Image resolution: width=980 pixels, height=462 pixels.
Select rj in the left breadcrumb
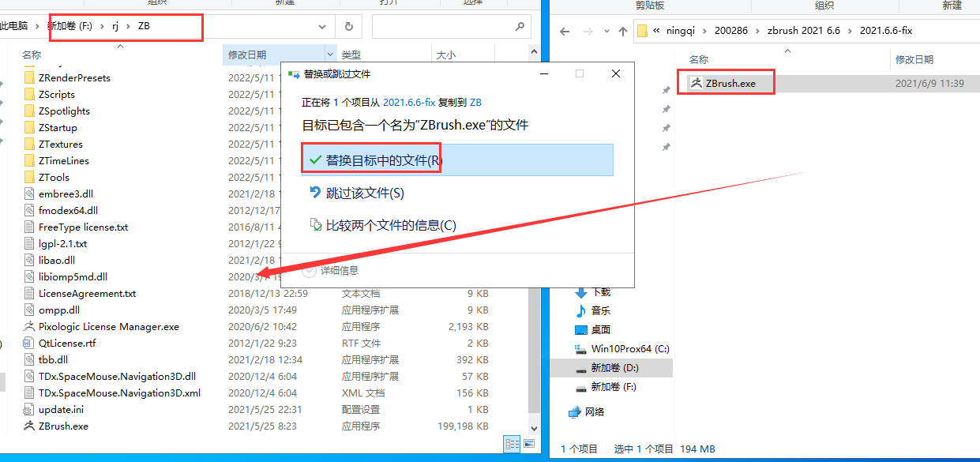tap(115, 26)
